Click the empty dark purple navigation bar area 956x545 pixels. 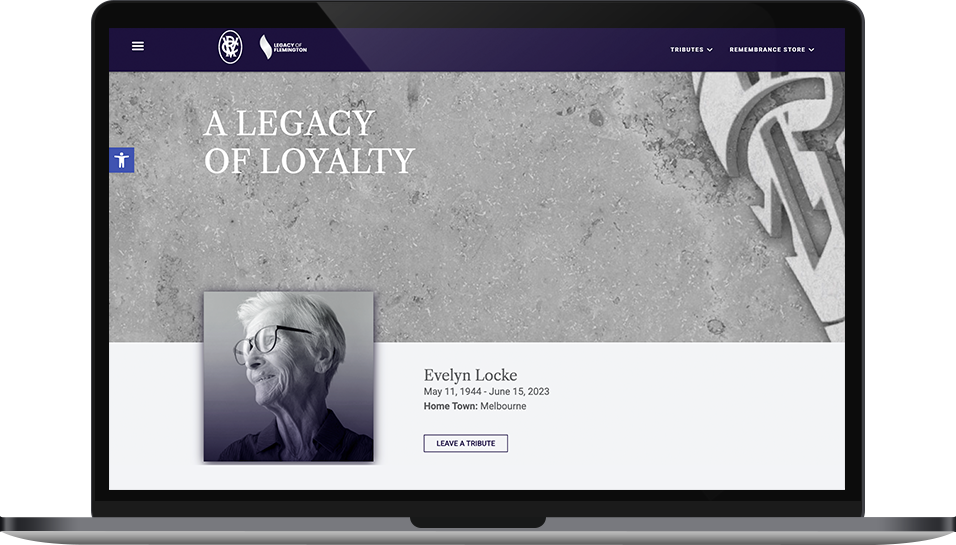point(488,49)
